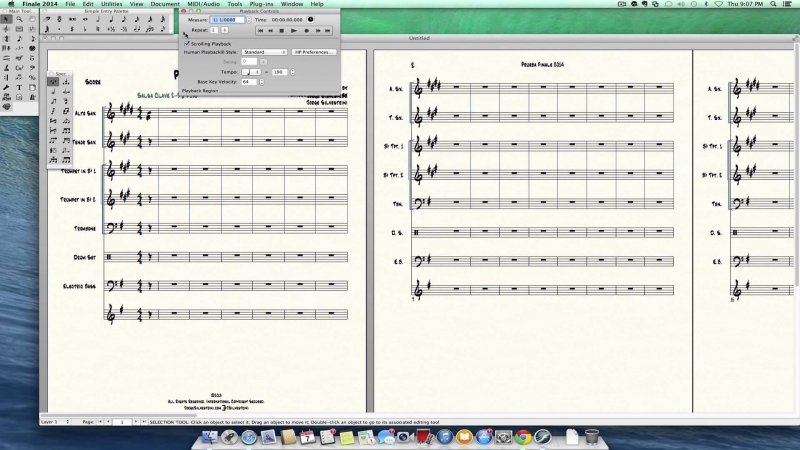Toggle the Scrolling Playback checkbox
This screenshot has width=800, height=450.
pos(187,44)
